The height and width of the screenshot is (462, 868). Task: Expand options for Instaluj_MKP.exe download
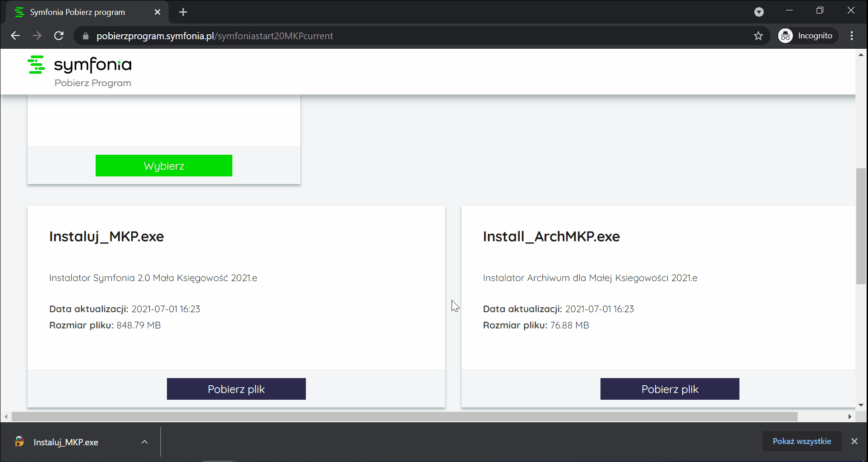[144, 442]
